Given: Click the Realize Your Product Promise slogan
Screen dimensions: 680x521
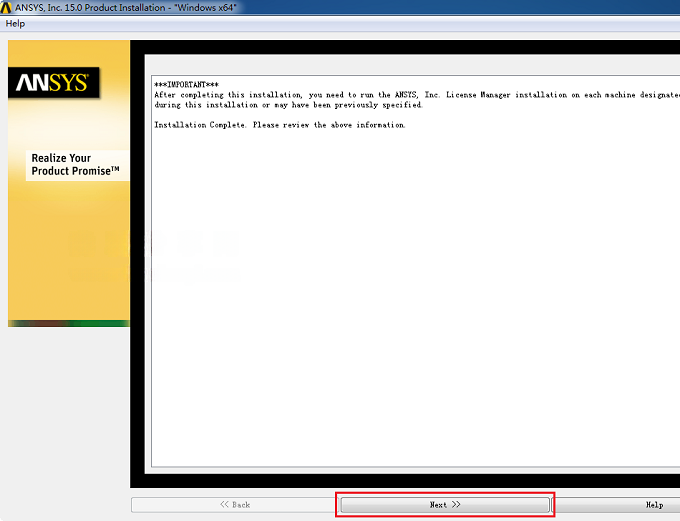Looking at the screenshot, I should [x=75, y=164].
